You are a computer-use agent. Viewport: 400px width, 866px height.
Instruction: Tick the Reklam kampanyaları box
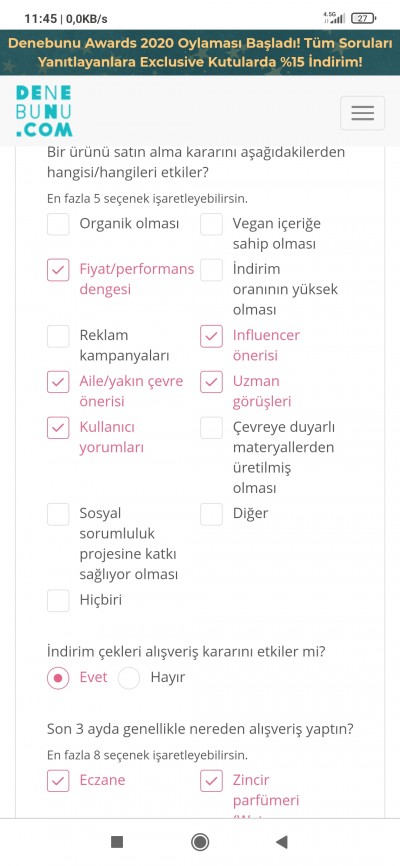click(x=58, y=336)
